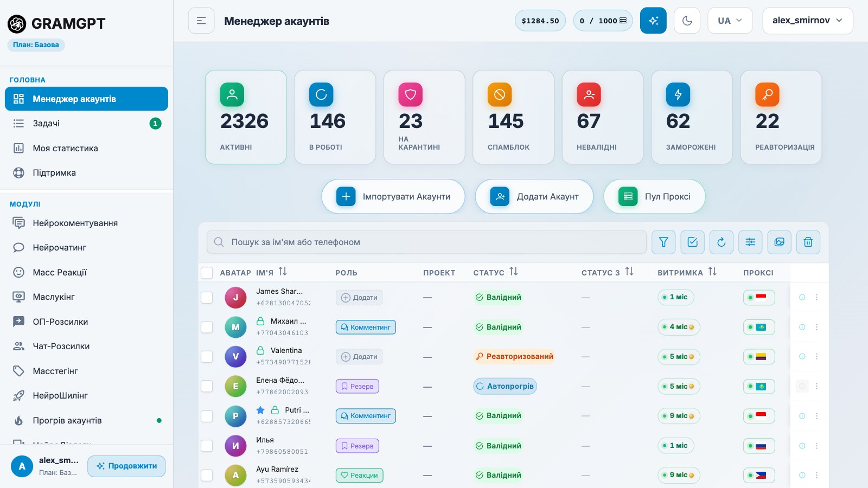The height and width of the screenshot is (488, 868).
Task: Open Пул Проксі button
Action: tap(654, 196)
